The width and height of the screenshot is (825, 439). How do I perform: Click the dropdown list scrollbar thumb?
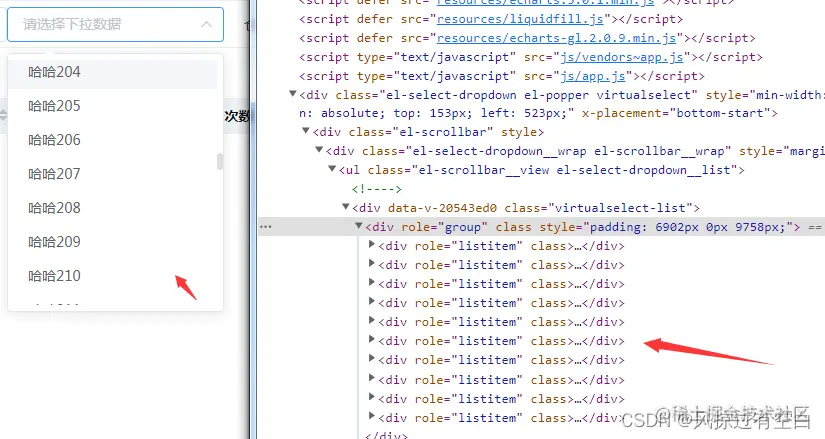(x=220, y=162)
